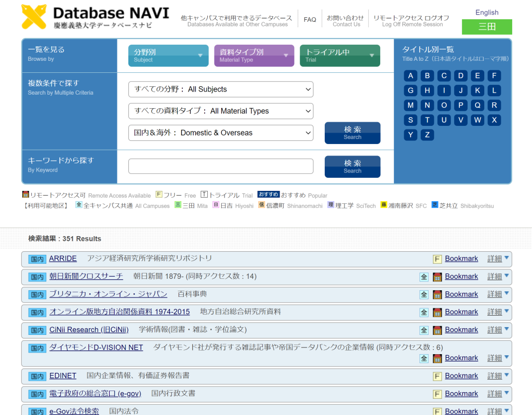Click all-campus icon on CiNii Research row
532x415 pixels.
pyautogui.click(x=424, y=330)
